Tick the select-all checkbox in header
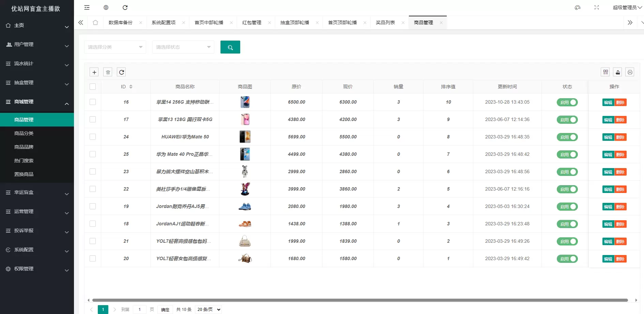This screenshot has width=644, height=314. (x=93, y=87)
